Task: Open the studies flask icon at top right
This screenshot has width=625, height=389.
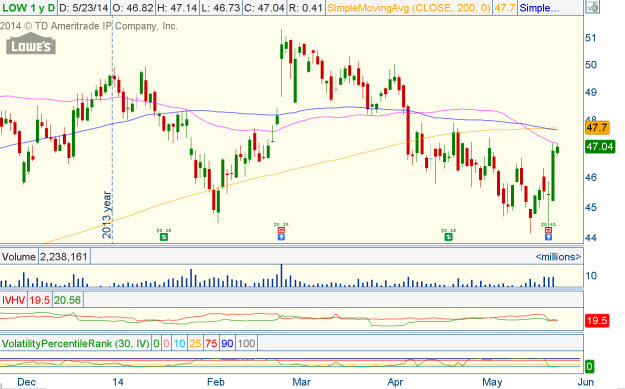Action: 592,7
